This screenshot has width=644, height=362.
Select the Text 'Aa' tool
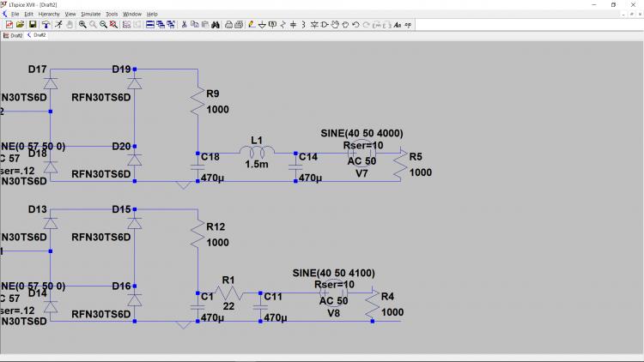[x=398, y=25]
